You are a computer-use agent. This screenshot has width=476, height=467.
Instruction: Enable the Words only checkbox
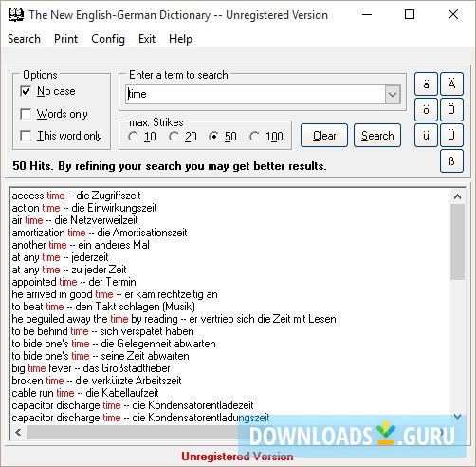pos(26,114)
